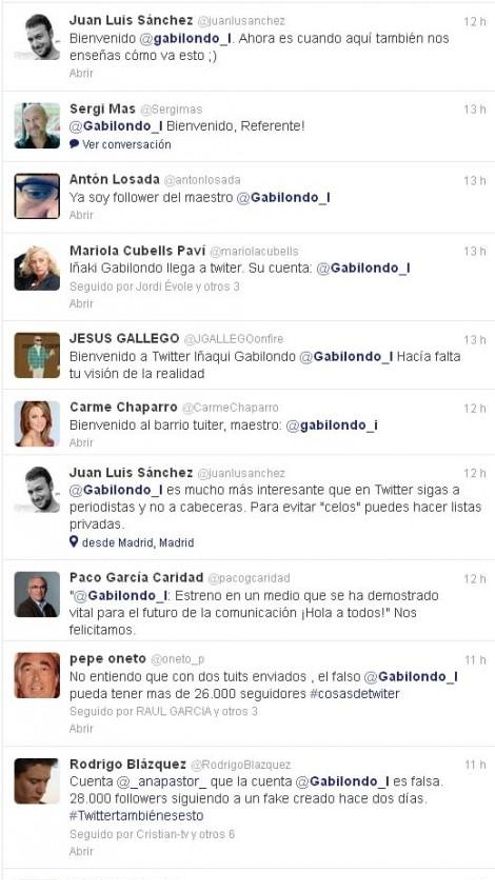Click the speech bubble conversation icon
495x880 pixels.
[x=74, y=144]
